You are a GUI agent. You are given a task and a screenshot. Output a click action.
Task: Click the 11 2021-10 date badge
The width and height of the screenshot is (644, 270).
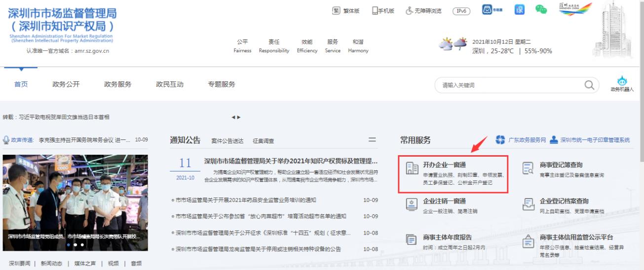[185, 170]
